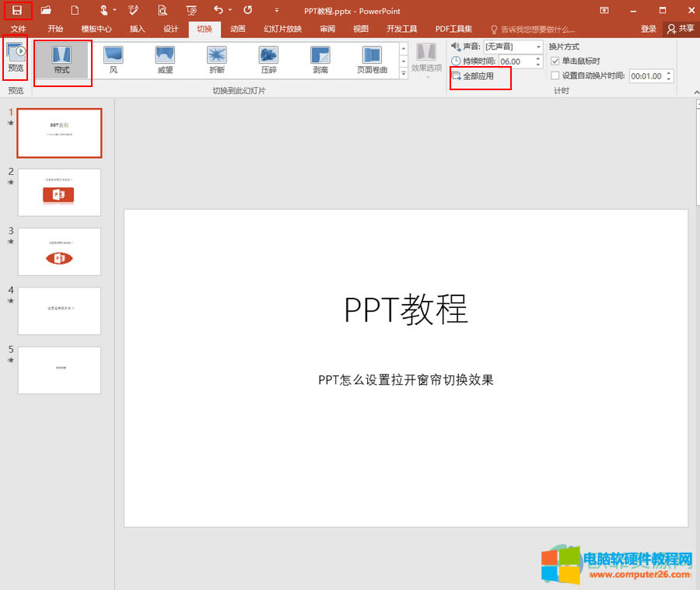Click the Undo icon in quick access toolbar
Image resolution: width=700 pixels, height=590 pixels.
[x=220, y=10]
